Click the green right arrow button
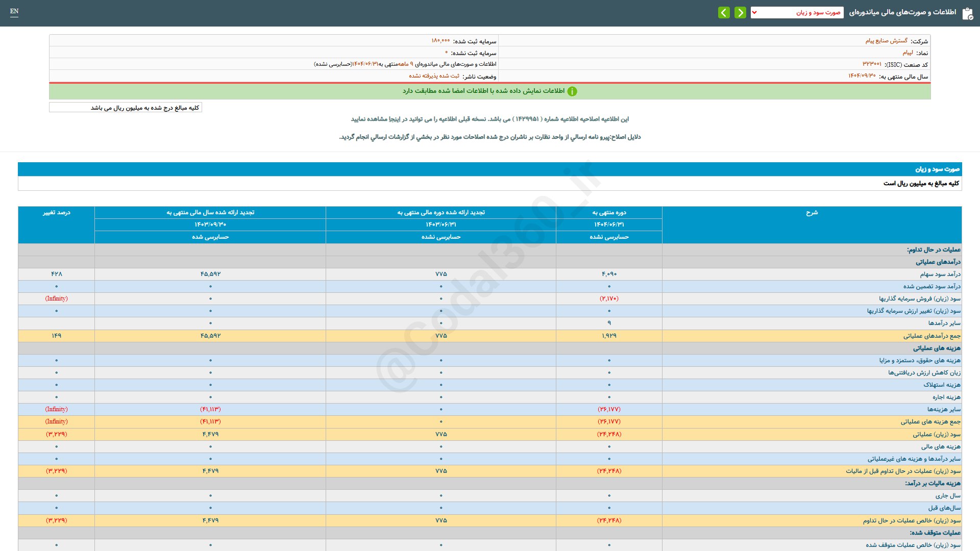980x551 pixels. pyautogui.click(x=740, y=13)
